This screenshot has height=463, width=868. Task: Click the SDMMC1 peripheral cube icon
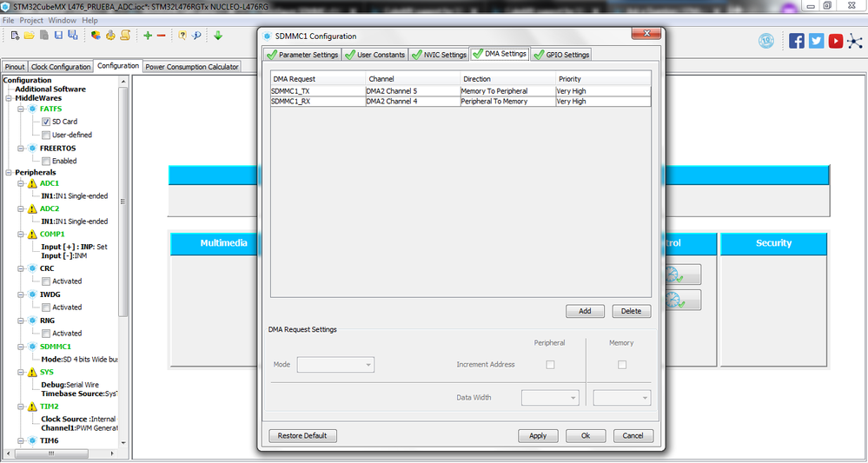click(33, 347)
